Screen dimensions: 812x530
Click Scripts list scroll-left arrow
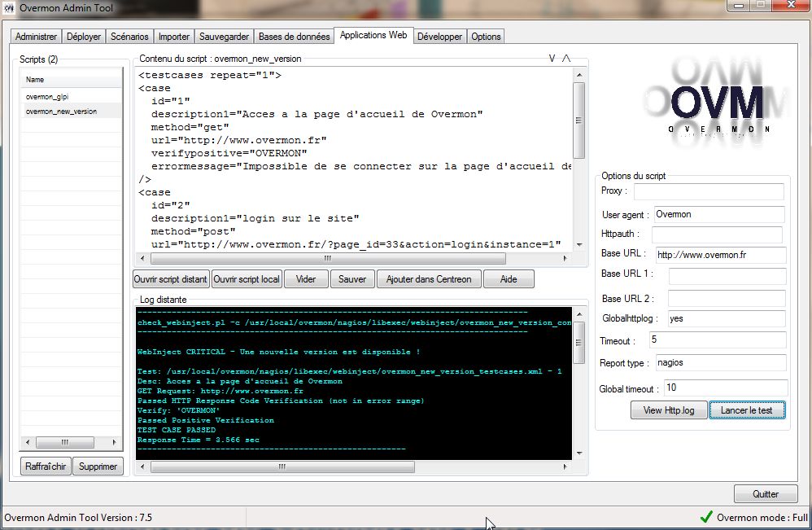(x=28, y=442)
